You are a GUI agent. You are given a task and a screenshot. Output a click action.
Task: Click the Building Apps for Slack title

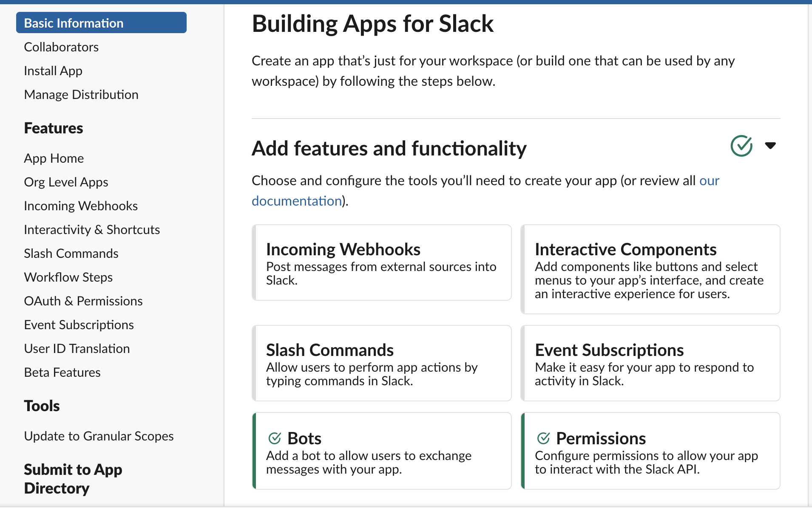pos(373,23)
